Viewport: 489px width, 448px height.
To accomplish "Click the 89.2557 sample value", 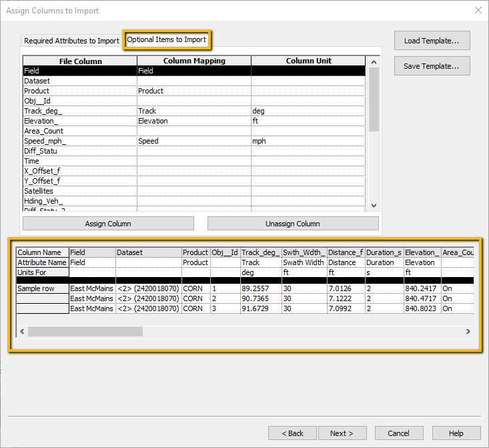I will [x=261, y=288].
